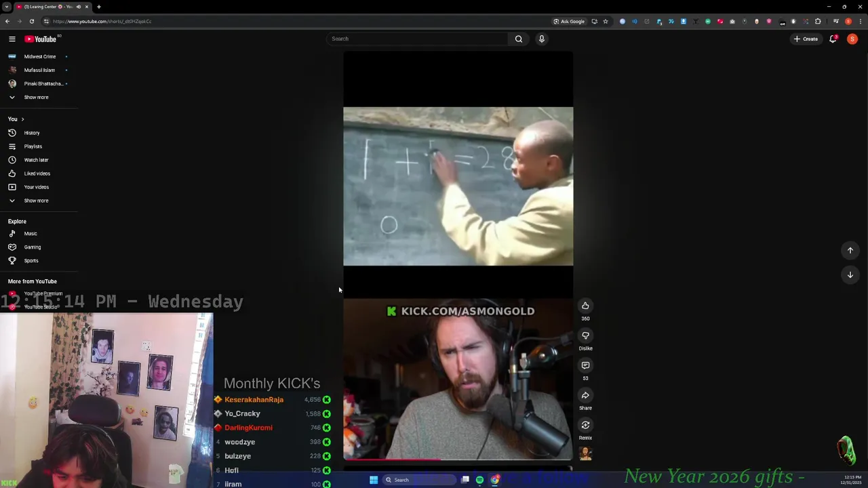This screenshot has height=488, width=868.
Task: Start voice search with the microphone
Action: pos(542,39)
